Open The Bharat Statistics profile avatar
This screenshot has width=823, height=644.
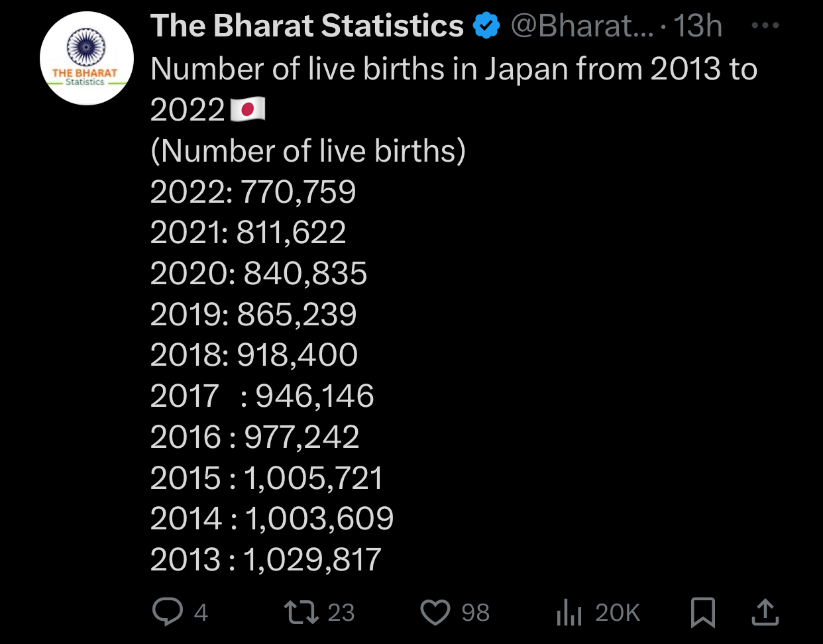coord(87,58)
